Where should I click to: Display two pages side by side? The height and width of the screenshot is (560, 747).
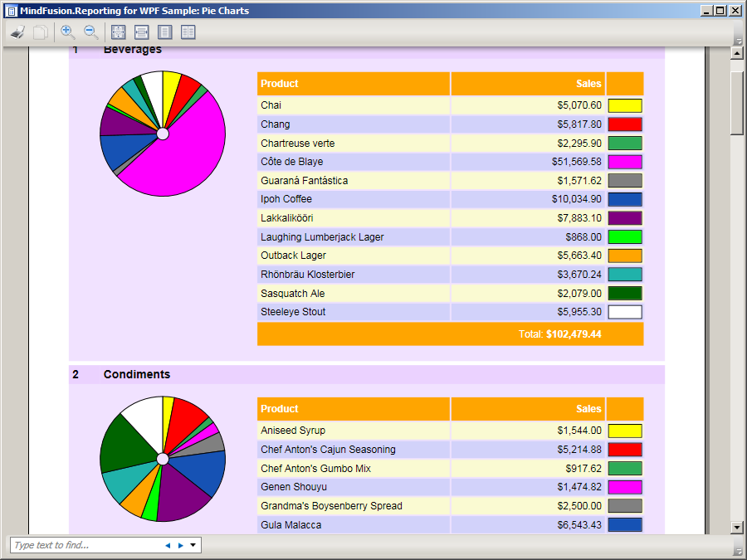(x=188, y=32)
